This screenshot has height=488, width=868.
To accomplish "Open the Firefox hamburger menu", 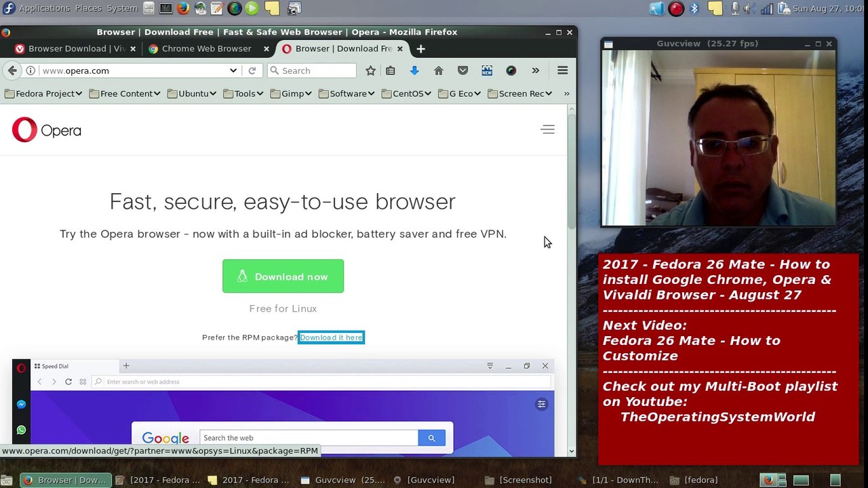I will (x=562, y=70).
